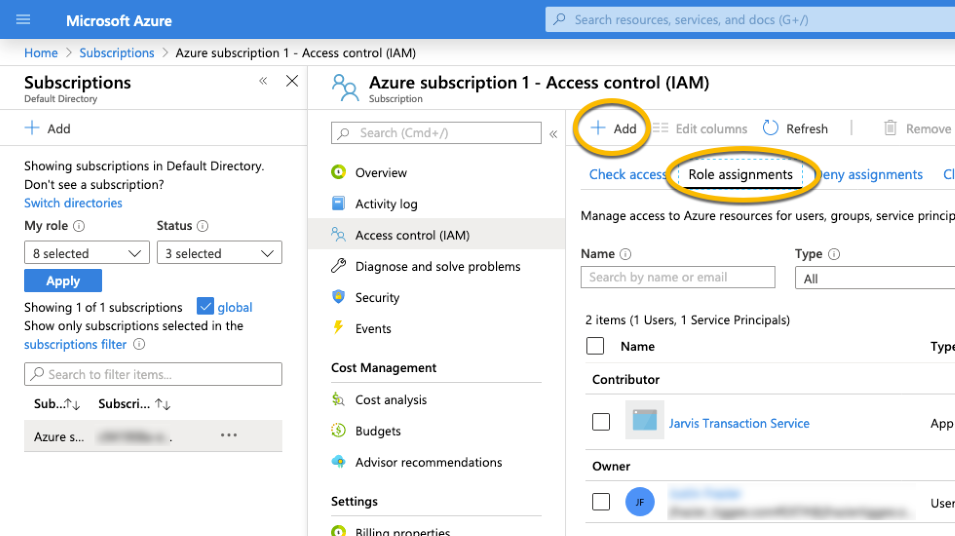The width and height of the screenshot is (955, 536).
Task: Click the Home breadcrumb link
Action: coord(41,53)
